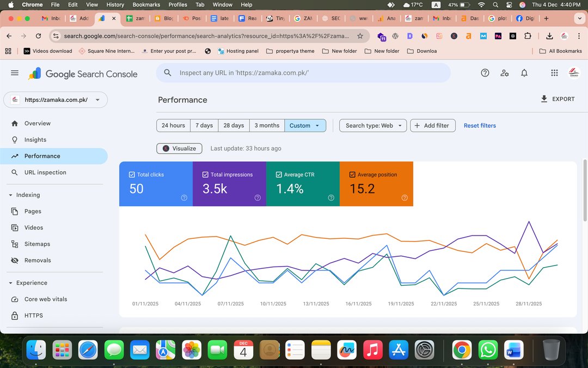Open the zamaka.com.pk property selector

(56, 100)
